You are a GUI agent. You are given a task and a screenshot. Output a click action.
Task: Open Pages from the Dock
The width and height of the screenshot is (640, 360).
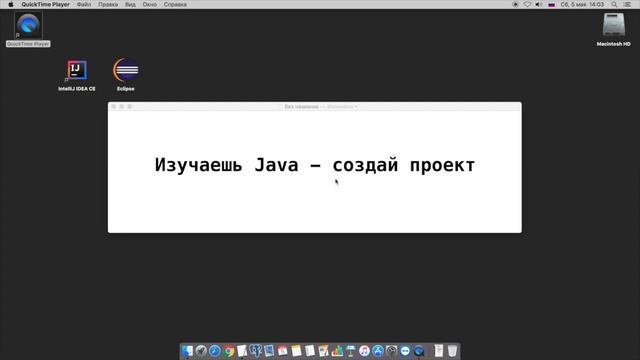(323, 351)
